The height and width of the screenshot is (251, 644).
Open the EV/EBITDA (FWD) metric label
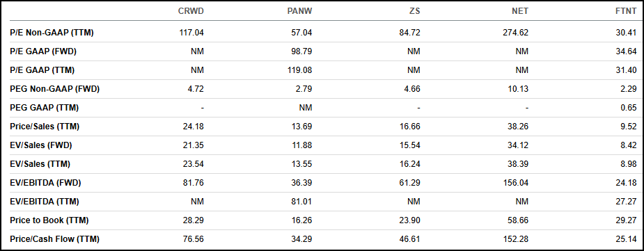[x=45, y=183]
